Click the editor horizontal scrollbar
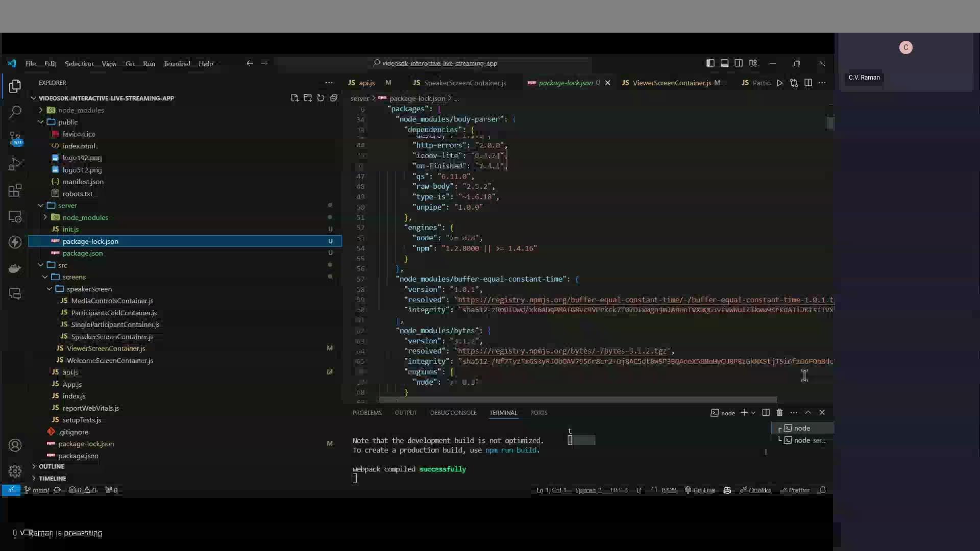The width and height of the screenshot is (980, 551). point(577,399)
